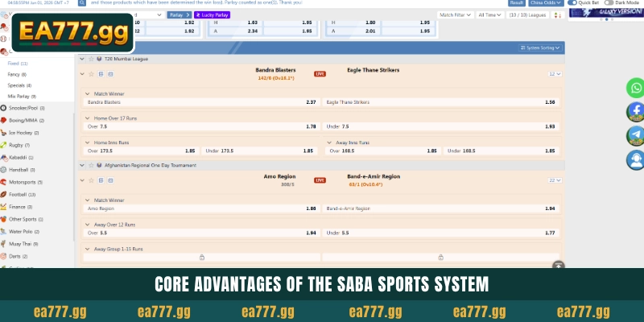Collapse Afghanistan Regional One Day Tournament section
This screenshot has height=322, width=644.
click(82, 165)
